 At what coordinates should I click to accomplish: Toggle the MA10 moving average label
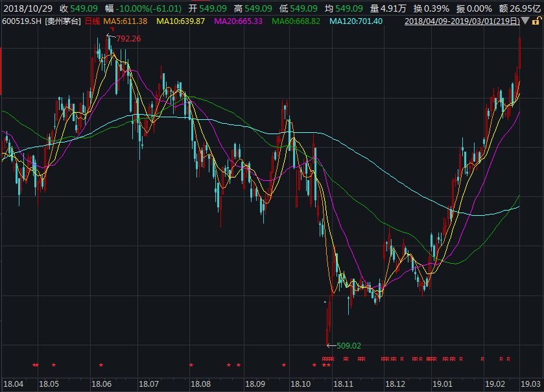coord(181,21)
